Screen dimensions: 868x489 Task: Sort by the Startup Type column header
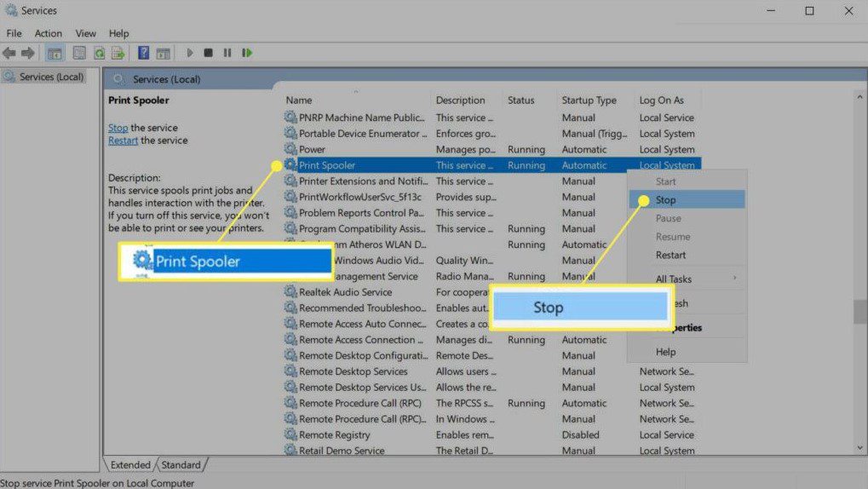[x=596, y=101]
